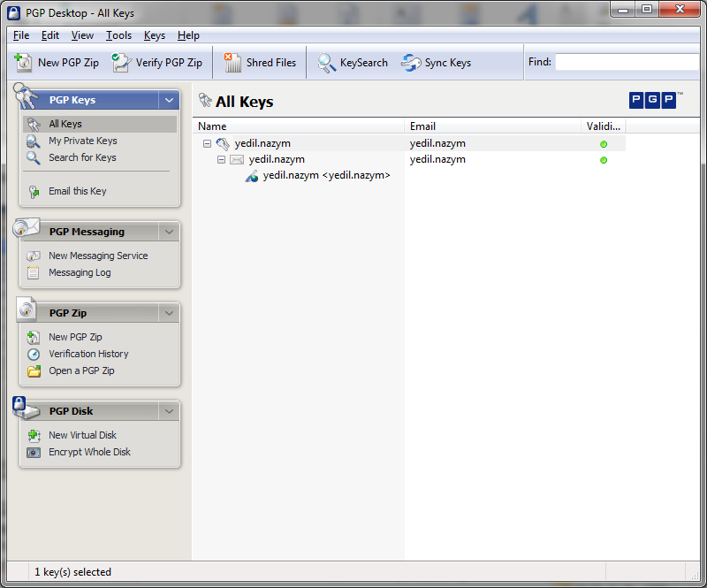Open the File menu
This screenshot has width=707, height=588.
point(21,35)
